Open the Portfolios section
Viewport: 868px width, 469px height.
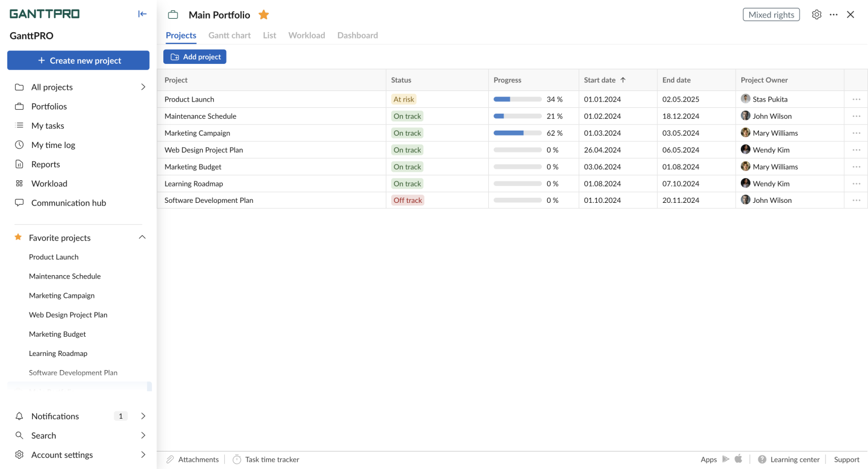coord(48,106)
